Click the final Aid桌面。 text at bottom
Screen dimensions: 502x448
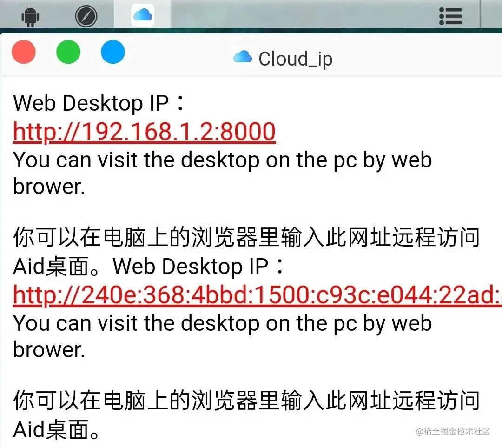point(57,430)
